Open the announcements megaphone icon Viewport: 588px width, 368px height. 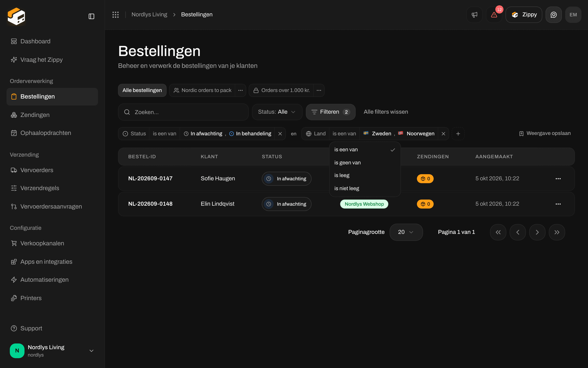[474, 15]
